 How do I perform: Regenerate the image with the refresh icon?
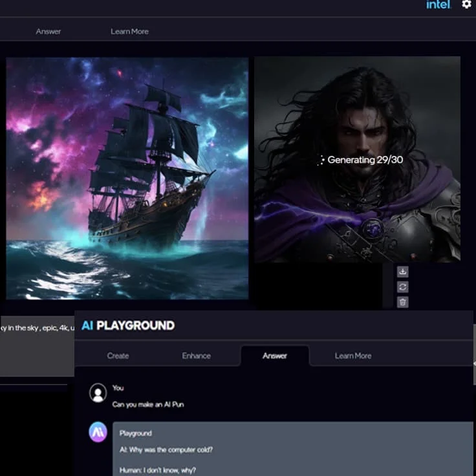(402, 287)
